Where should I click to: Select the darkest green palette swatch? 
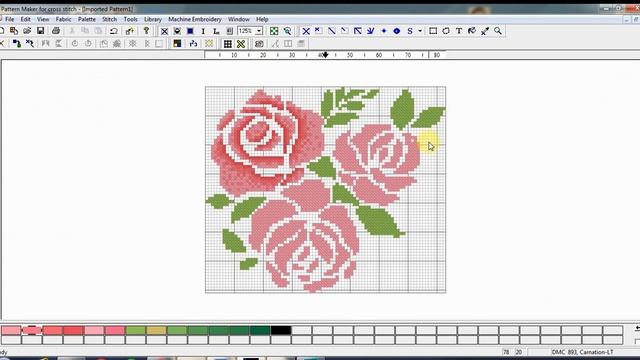click(260, 330)
